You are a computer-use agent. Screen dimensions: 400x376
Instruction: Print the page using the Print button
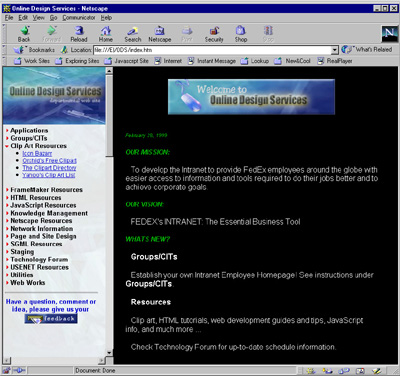click(187, 34)
